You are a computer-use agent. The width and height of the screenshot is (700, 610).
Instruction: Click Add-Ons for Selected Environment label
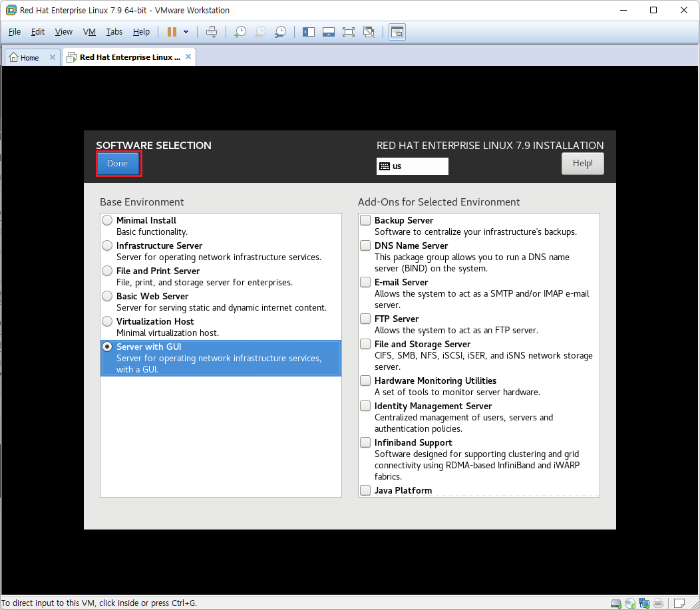coord(439,202)
